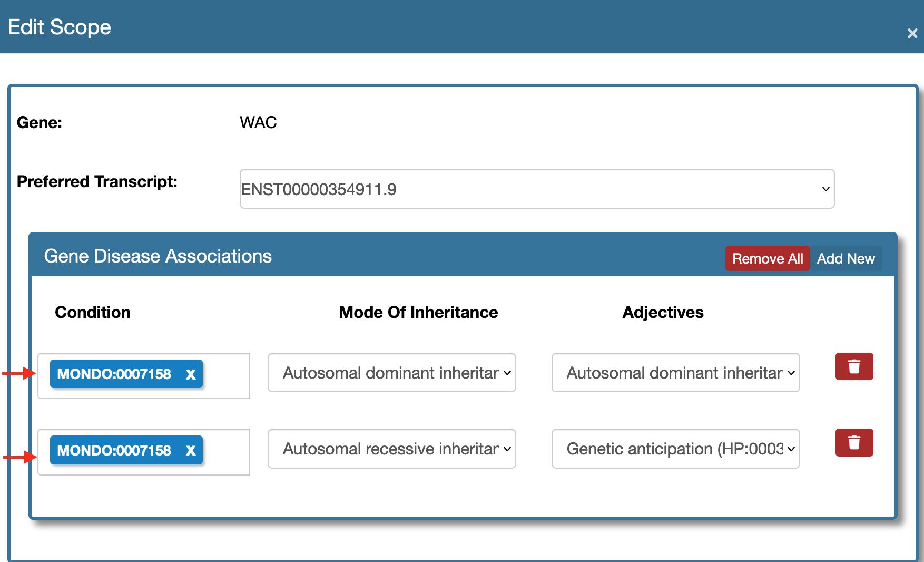Click Add New gene disease association

point(846,258)
